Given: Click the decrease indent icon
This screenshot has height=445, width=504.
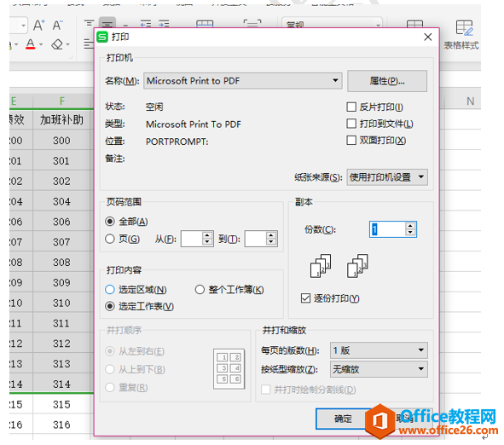Looking at the screenshot, I should tap(146, 24).
